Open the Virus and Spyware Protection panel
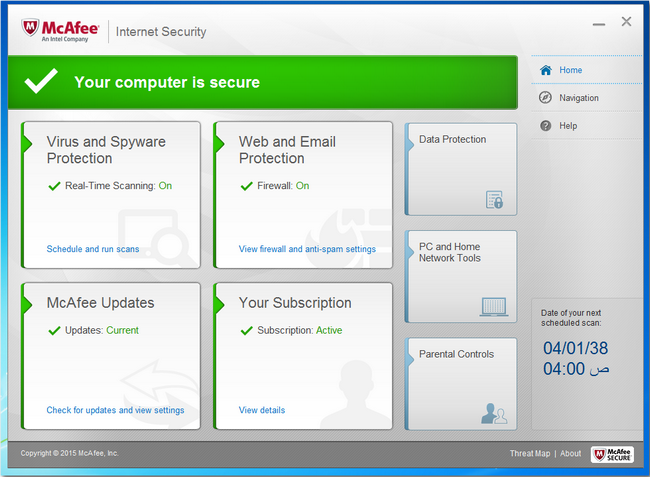The image size is (650, 477). tap(106, 150)
